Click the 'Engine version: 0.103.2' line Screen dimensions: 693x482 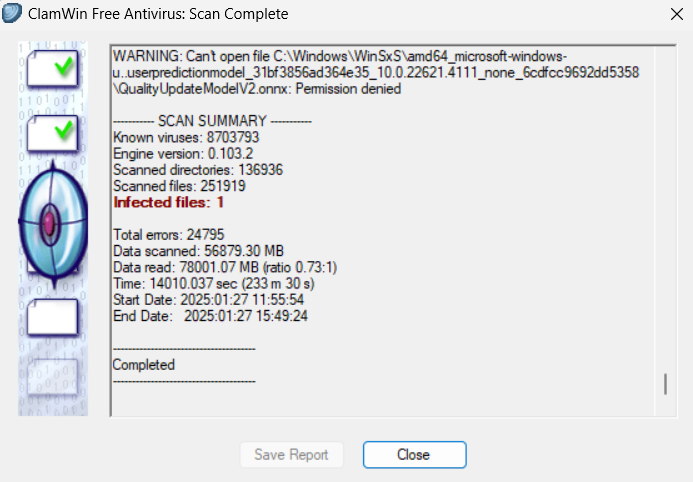coord(183,154)
